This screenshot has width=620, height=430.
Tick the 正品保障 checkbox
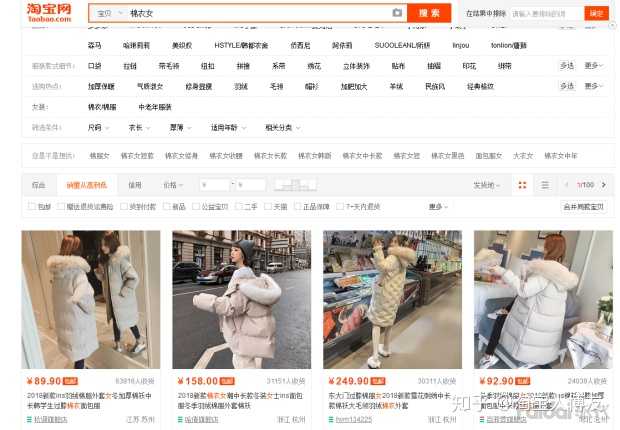[297, 206]
